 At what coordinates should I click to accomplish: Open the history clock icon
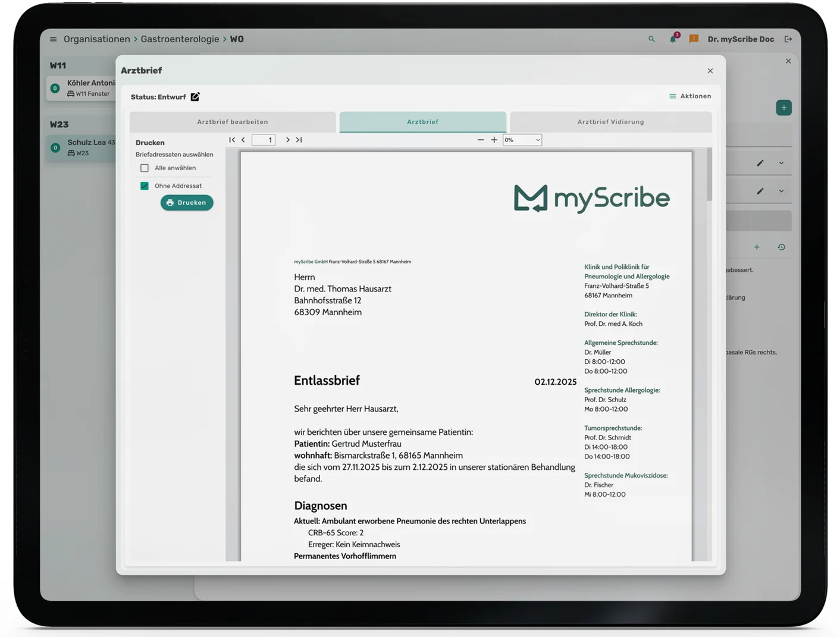tap(781, 247)
